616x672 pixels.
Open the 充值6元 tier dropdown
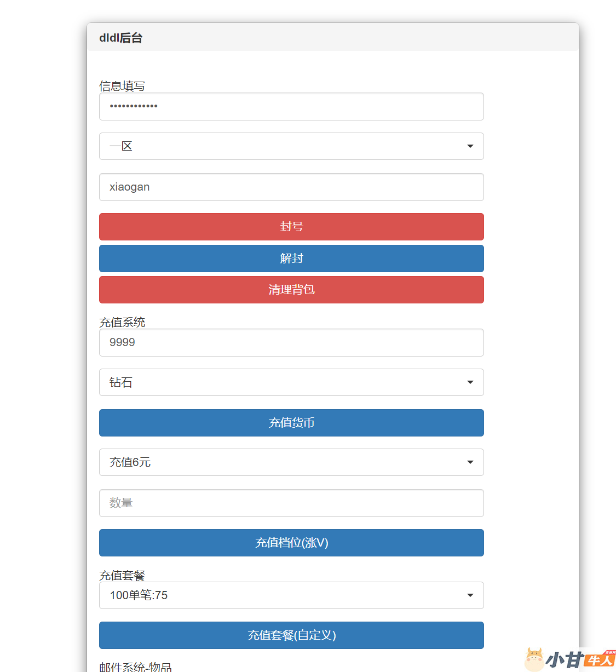coord(291,462)
